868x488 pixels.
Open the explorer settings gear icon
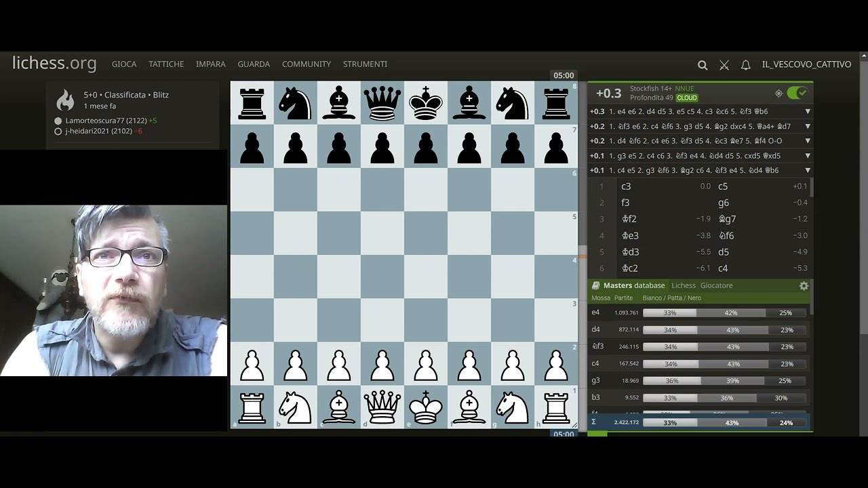click(x=804, y=286)
